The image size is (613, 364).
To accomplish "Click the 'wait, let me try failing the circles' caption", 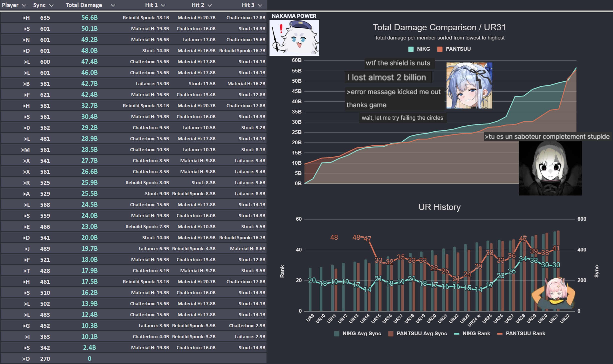I will pyautogui.click(x=402, y=118).
